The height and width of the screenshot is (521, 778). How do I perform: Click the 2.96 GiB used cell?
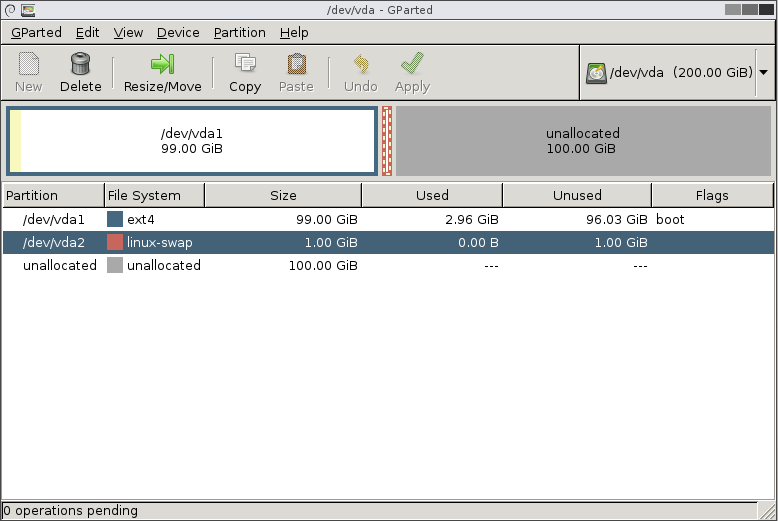point(472,219)
